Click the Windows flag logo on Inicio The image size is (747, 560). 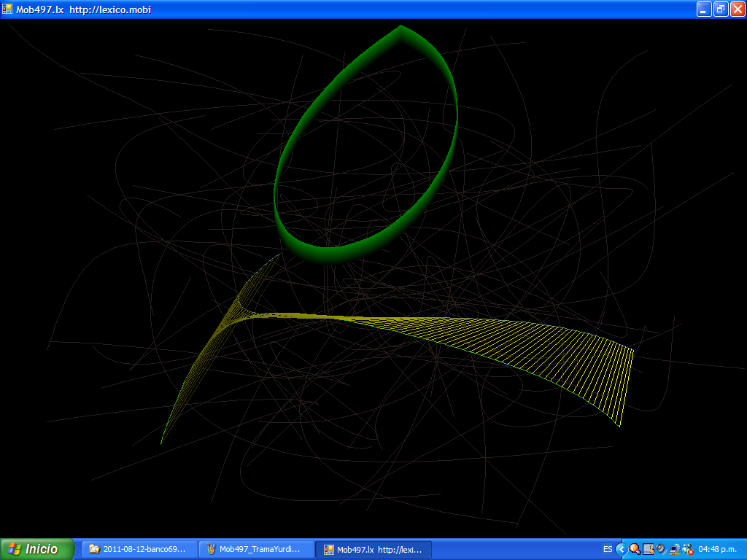coord(14,549)
